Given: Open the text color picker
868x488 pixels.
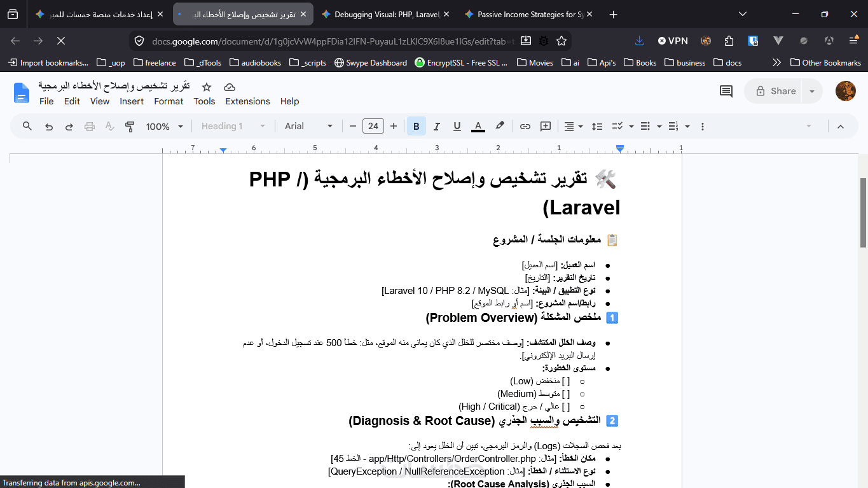Looking at the screenshot, I should click(x=478, y=127).
